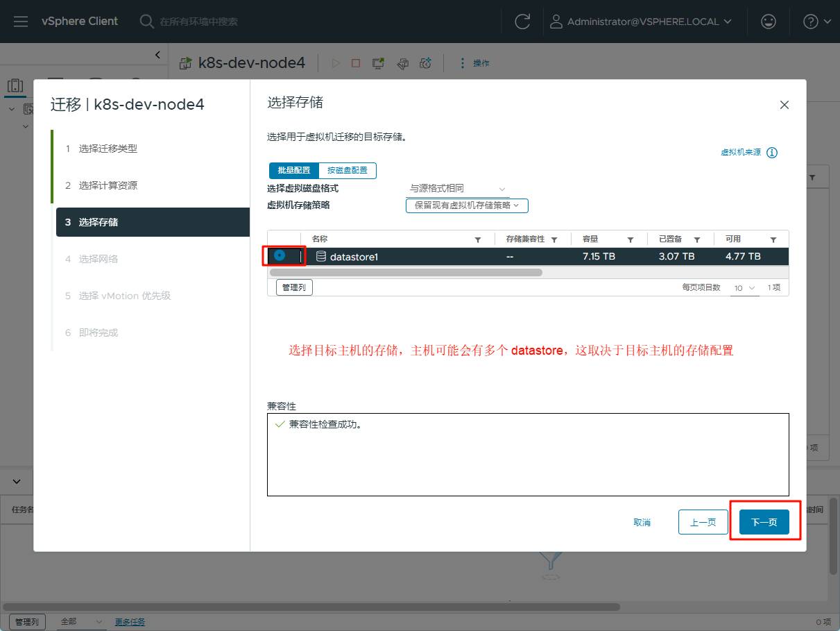Click the refresh icon in header
The width and height of the screenshot is (840, 631).
[x=522, y=22]
